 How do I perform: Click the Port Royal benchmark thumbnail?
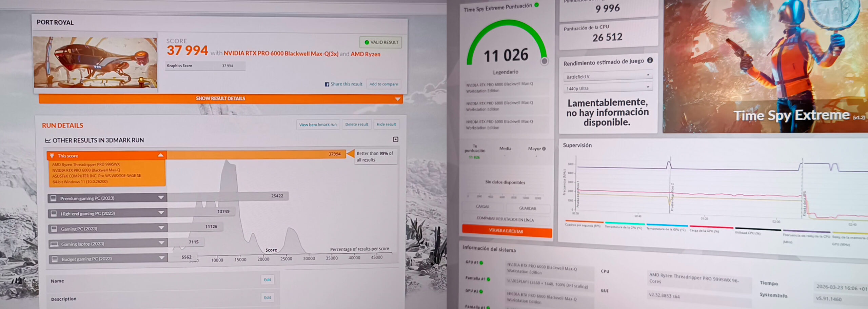pos(96,62)
